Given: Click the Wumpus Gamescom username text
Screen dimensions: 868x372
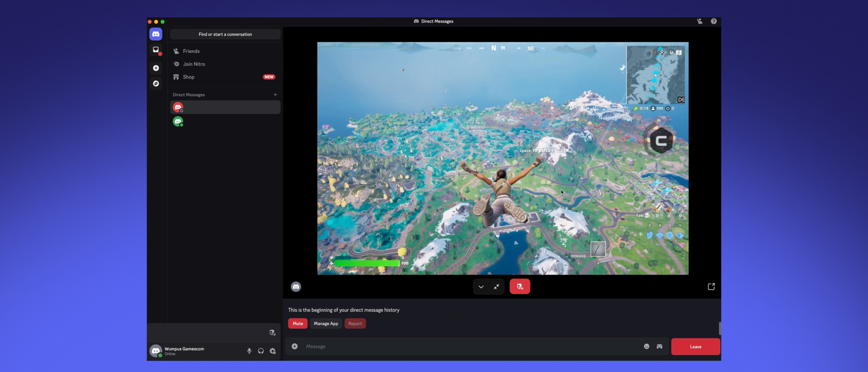Looking at the screenshot, I should [x=184, y=349].
